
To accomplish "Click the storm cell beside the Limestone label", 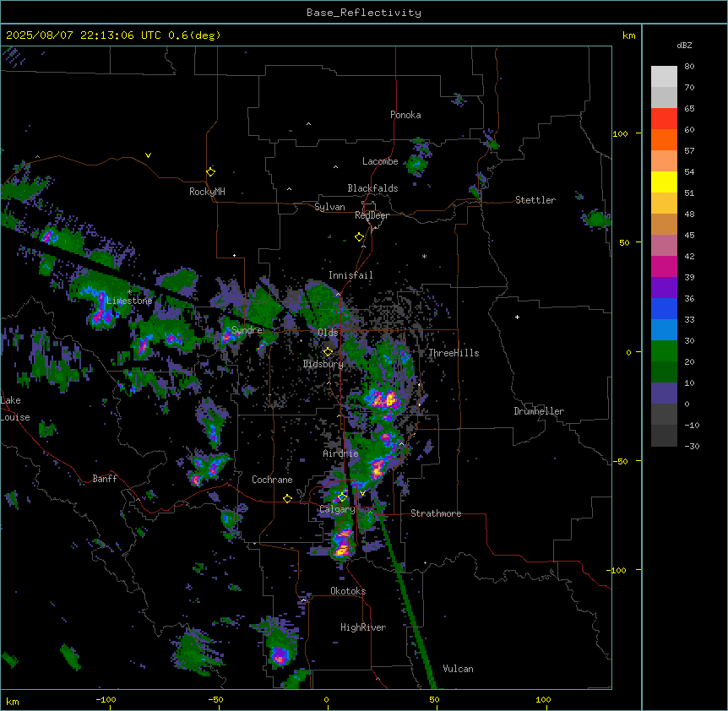I will point(101,312).
